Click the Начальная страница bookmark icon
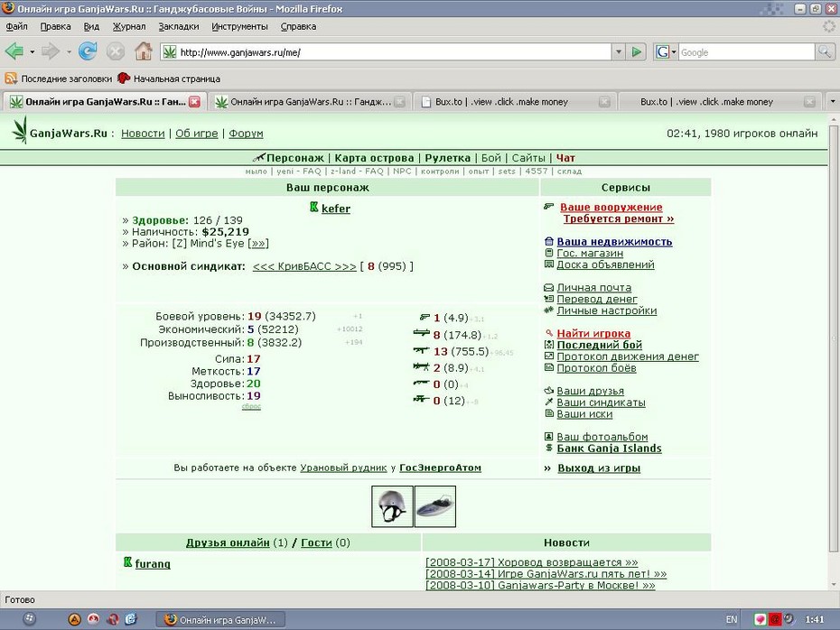 point(124,79)
